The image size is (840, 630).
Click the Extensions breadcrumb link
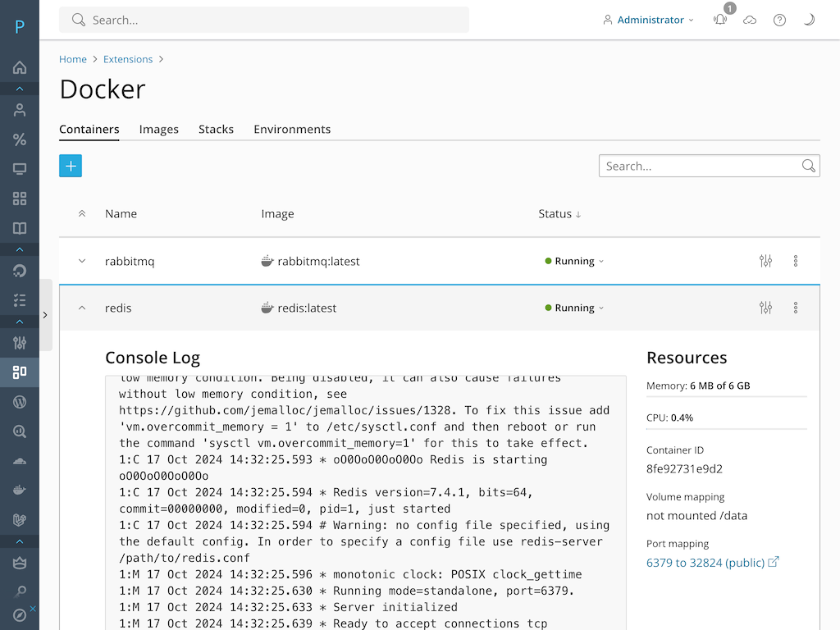[128, 59]
